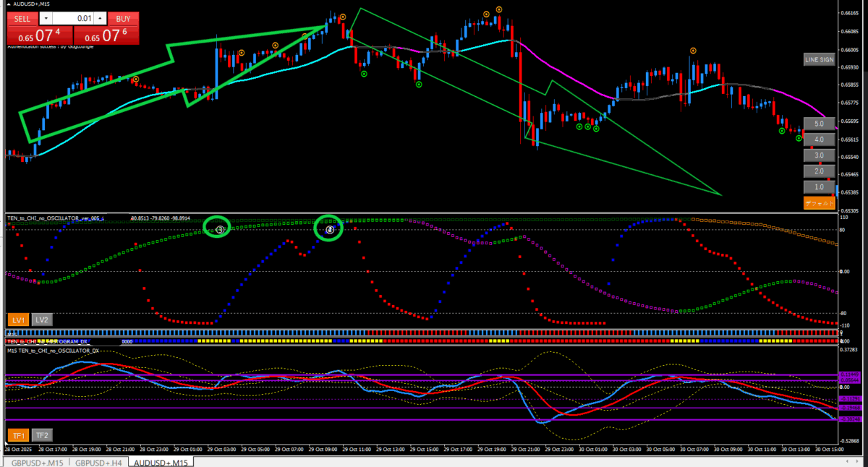Switch to TF1 timeframe button
Viewport: 868px width, 467px height.
[18, 435]
